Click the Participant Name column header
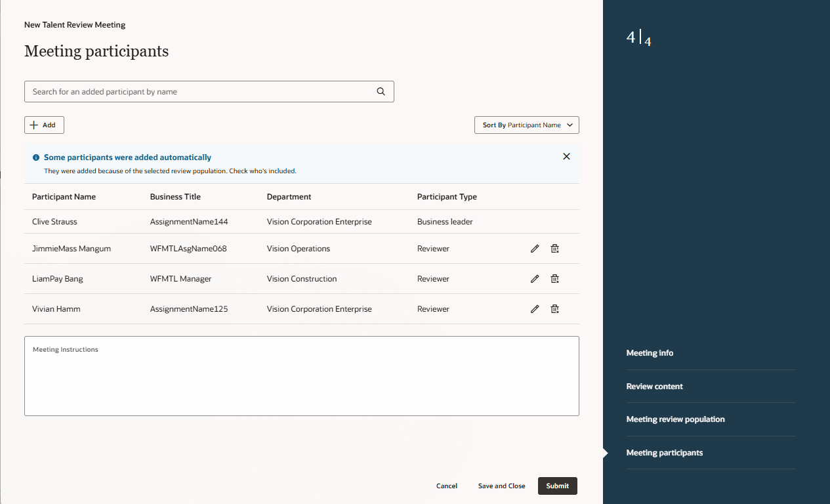 coord(64,197)
